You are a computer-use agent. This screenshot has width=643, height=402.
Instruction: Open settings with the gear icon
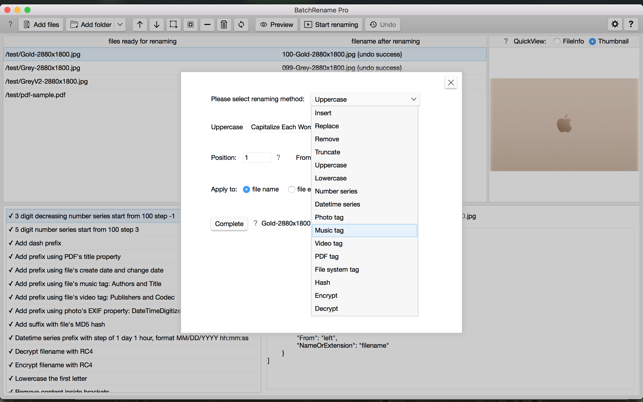point(615,25)
